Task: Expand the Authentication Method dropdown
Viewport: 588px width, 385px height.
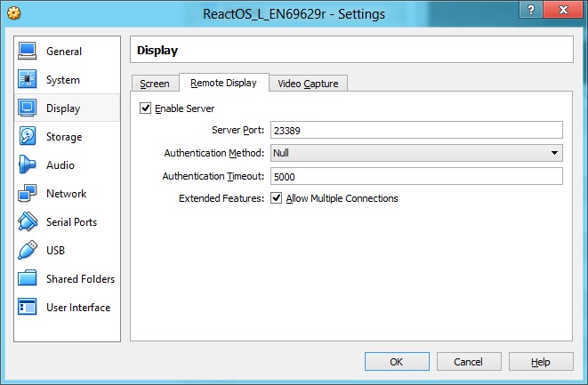Action: (x=416, y=153)
